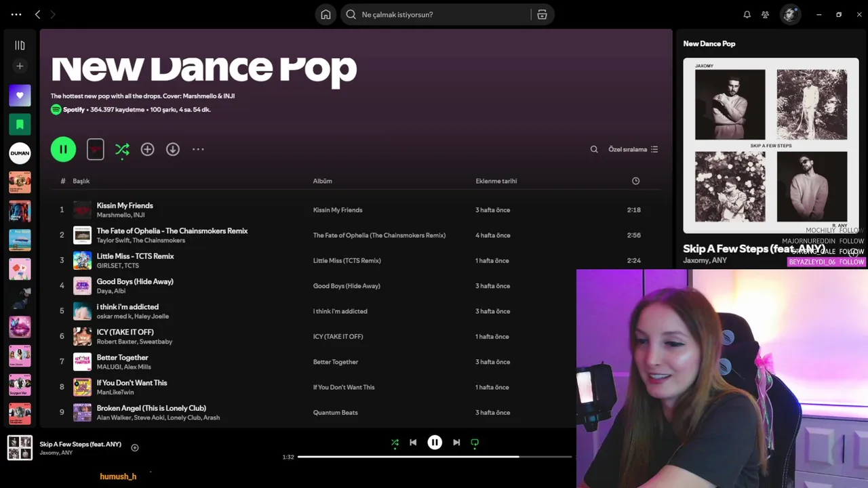Screen dimensions: 868x488
Task: Download the New Dance Pop playlist
Action: tap(173, 149)
